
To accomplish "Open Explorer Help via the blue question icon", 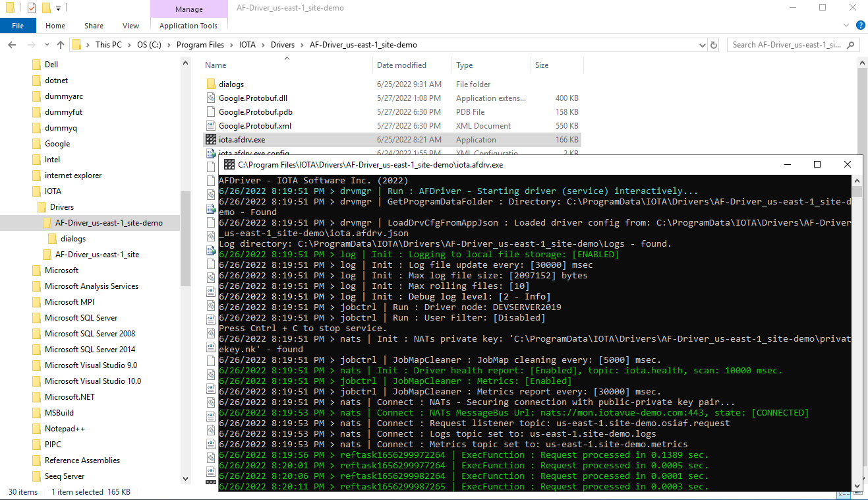I will 860,25.
